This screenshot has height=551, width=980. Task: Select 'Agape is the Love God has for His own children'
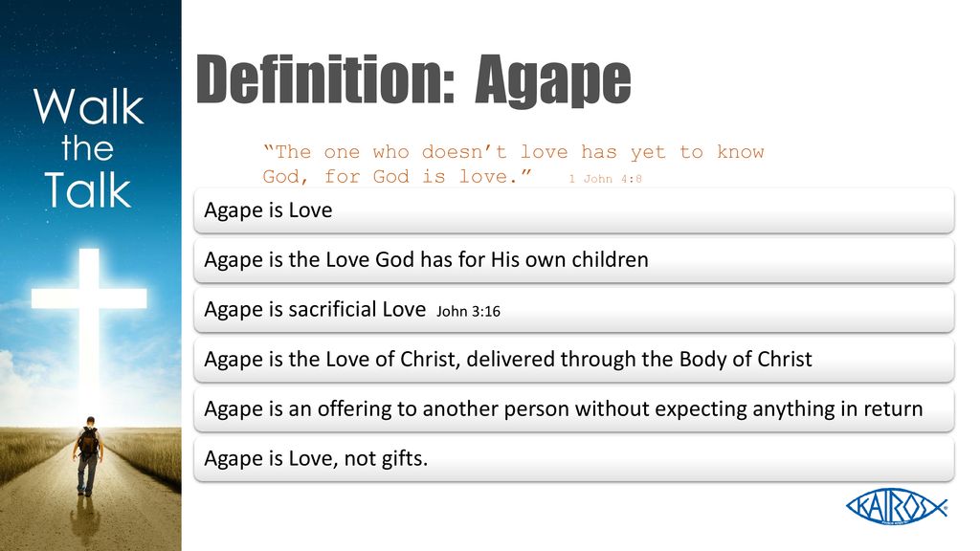(574, 260)
